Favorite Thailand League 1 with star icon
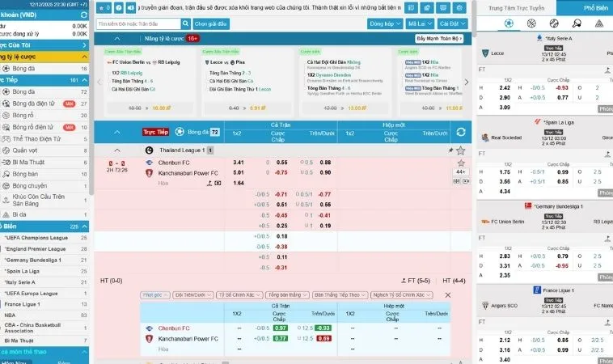The image size is (613, 364). 460,150
